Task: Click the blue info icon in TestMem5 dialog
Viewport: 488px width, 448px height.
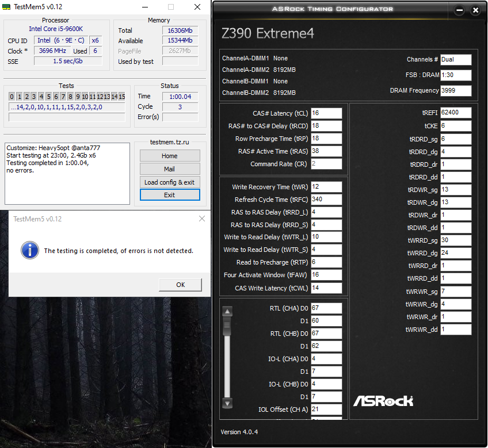Action: pos(30,250)
